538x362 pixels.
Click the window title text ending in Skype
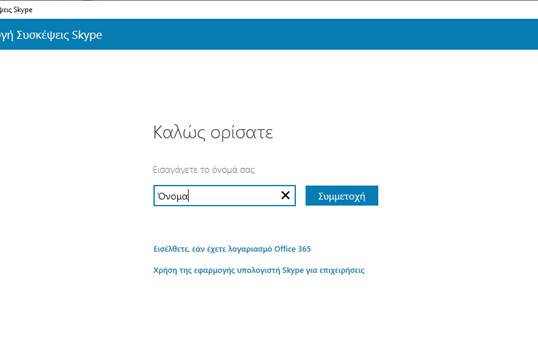tap(16, 10)
